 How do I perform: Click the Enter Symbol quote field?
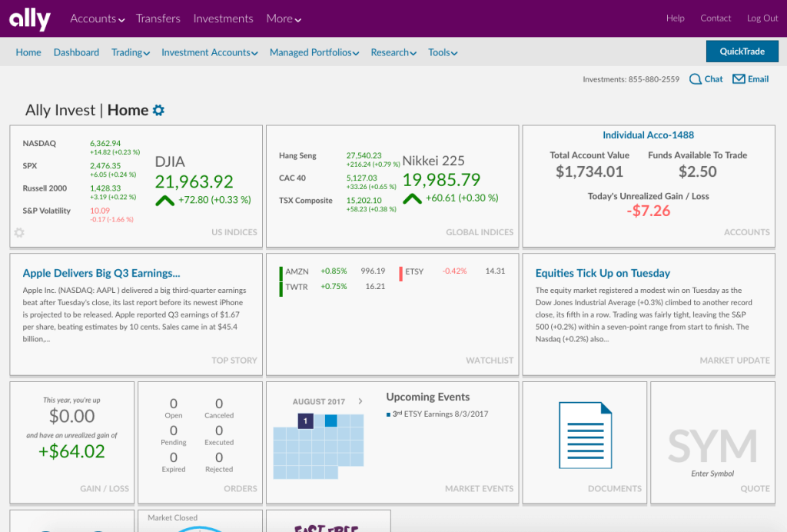pos(712,474)
